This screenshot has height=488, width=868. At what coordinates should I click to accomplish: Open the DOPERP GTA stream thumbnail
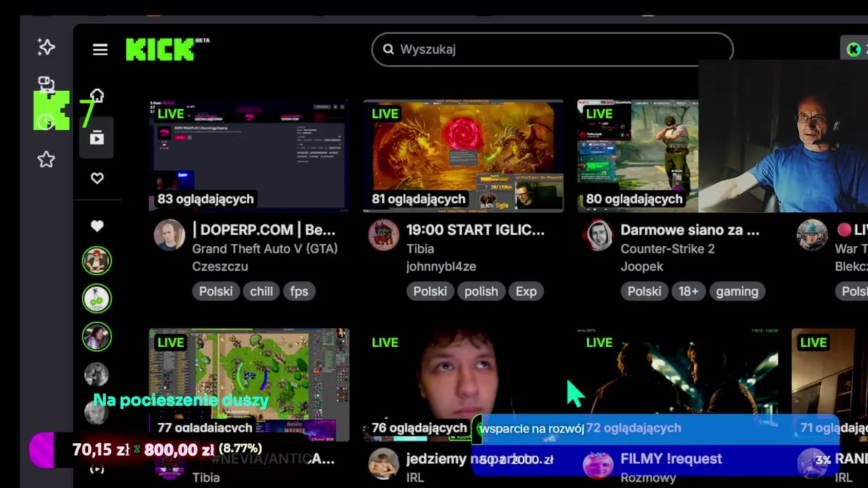[249, 157]
